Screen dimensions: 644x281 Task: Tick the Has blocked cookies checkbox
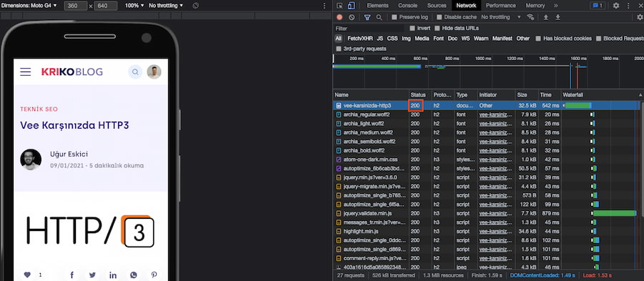point(538,39)
